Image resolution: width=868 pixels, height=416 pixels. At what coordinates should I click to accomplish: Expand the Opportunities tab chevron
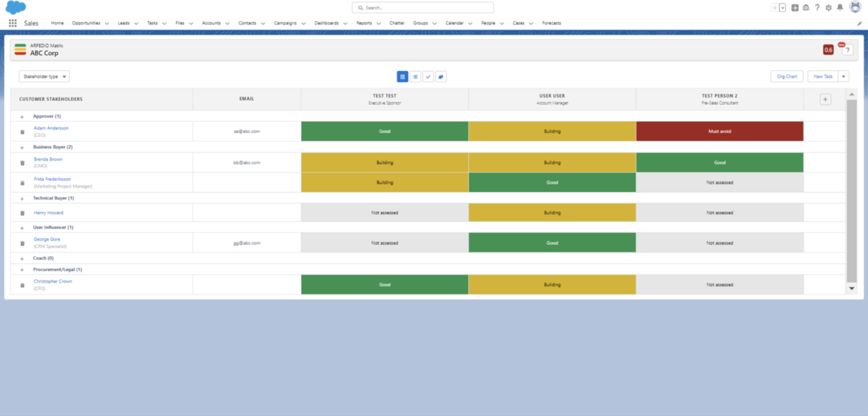coord(106,23)
